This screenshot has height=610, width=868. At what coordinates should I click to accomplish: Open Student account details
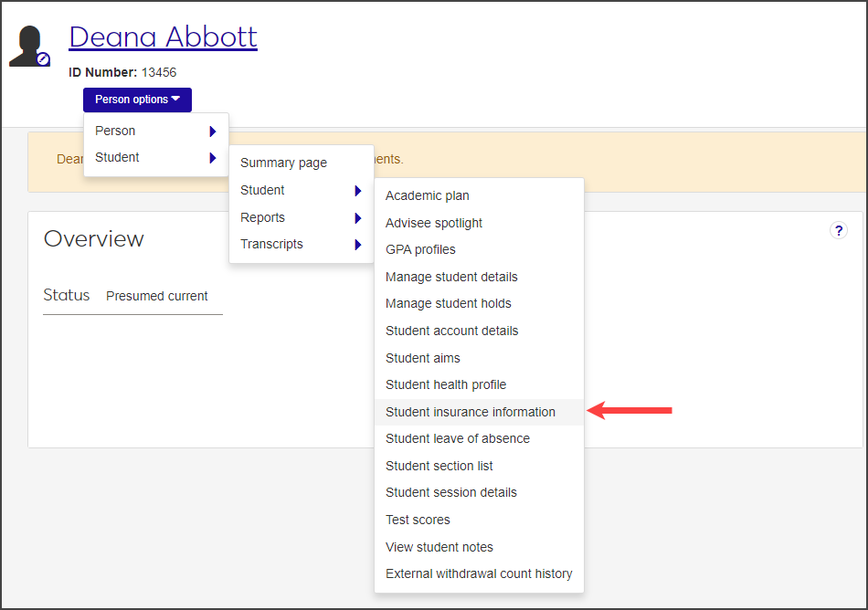pyautogui.click(x=451, y=331)
